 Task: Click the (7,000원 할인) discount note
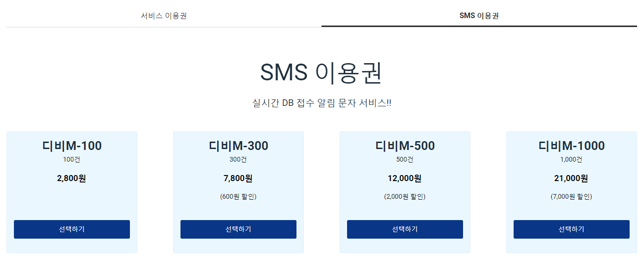pos(572,196)
